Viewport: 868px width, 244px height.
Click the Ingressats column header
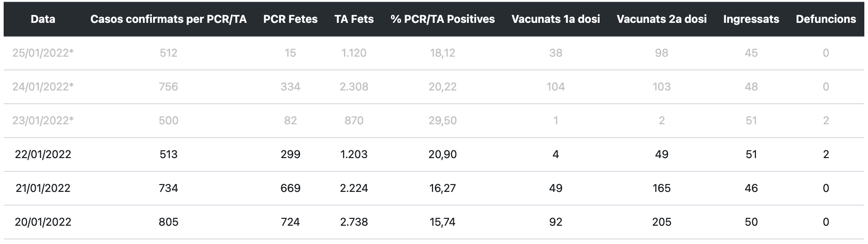pos(751,19)
